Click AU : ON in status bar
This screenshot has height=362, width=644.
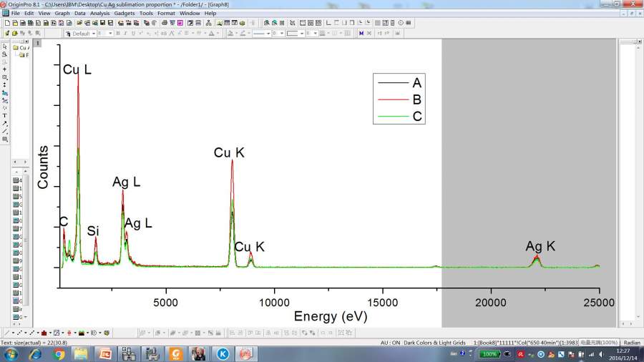pyautogui.click(x=390, y=342)
